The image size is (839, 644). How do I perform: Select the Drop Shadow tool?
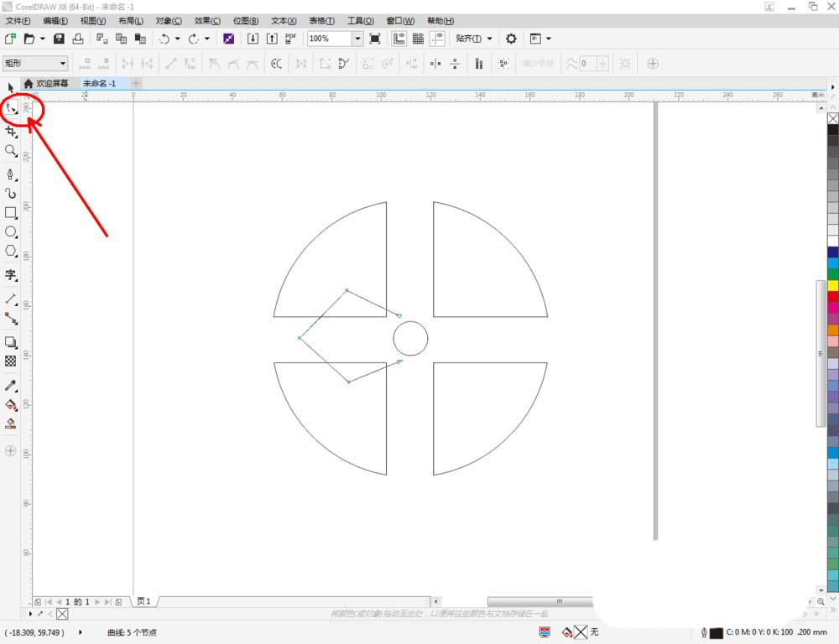point(10,342)
